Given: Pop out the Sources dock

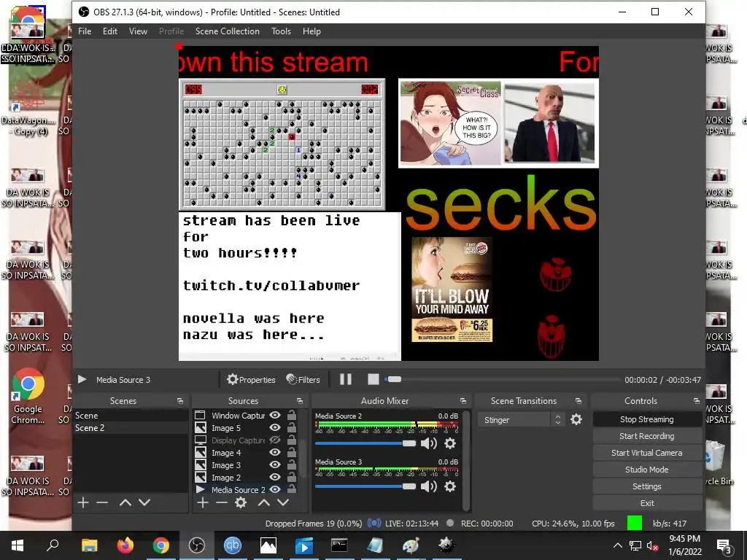Looking at the screenshot, I should point(300,401).
